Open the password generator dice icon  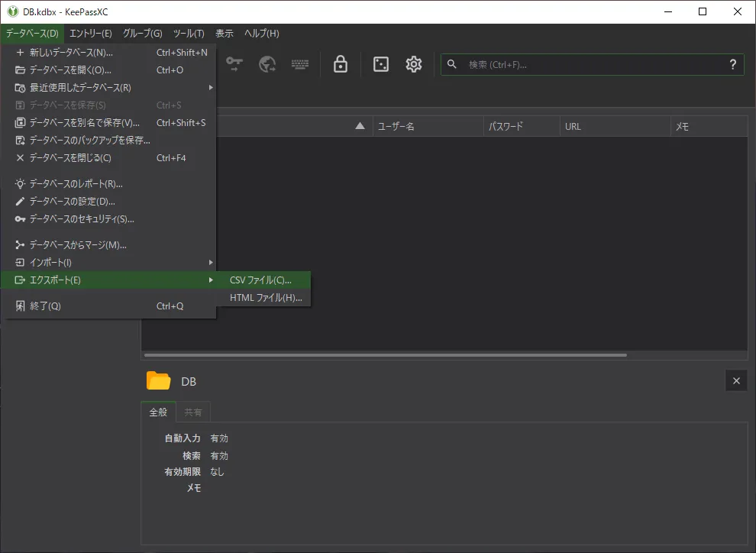pos(381,64)
